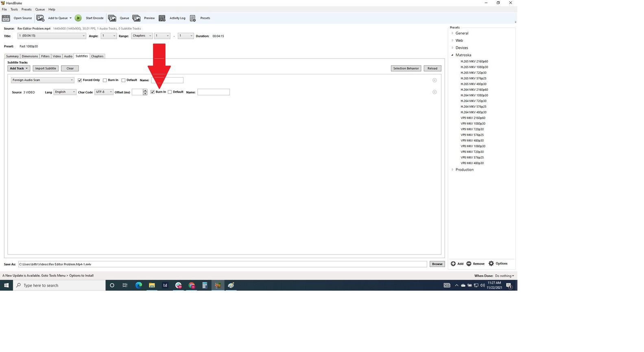Open the Title dropdown
Screen dimensions: 644x352
(x=52, y=36)
